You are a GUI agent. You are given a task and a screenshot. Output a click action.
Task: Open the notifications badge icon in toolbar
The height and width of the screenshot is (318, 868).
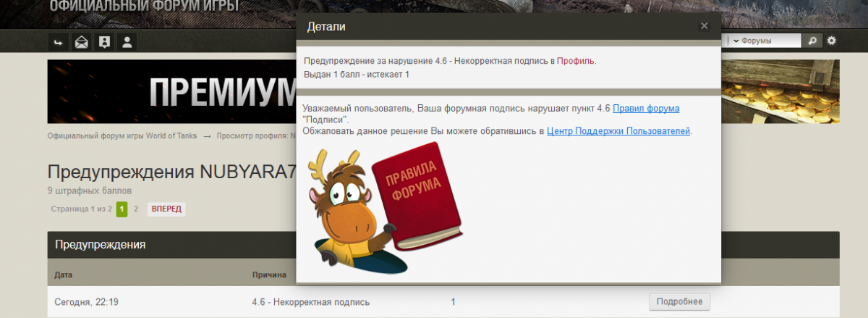pyautogui.click(x=104, y=41)
